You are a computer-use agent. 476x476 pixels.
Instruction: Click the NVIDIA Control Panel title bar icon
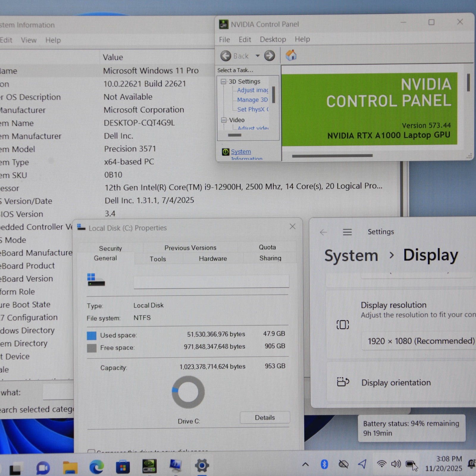(224, 24)
